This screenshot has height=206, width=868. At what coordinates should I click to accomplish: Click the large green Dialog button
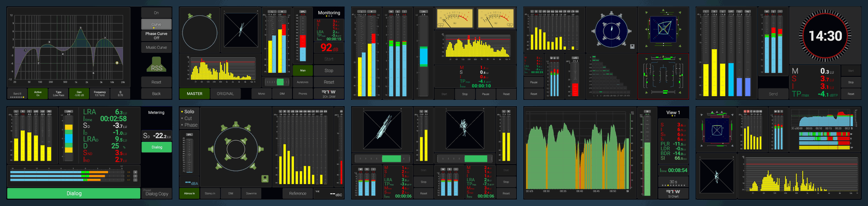pyautogui.click(x=74, y=193)
